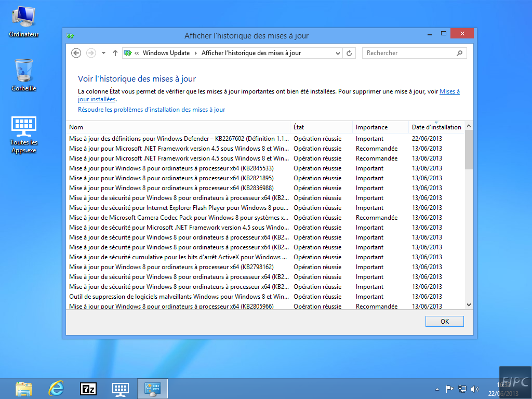Click in the Rechercher search field
Viewport: 532px width, 399px height.
tap(408, 53)
